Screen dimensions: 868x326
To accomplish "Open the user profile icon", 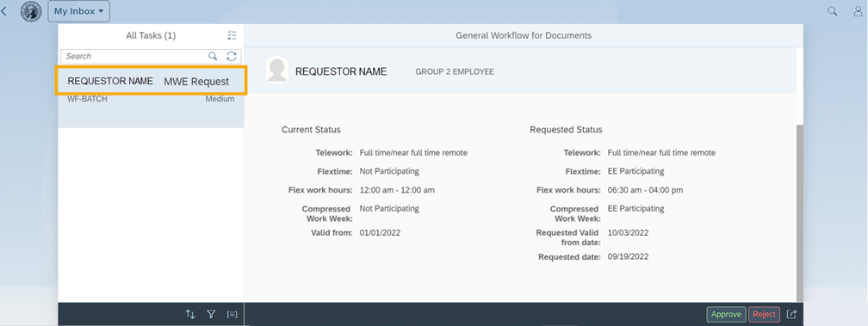I will point(859,11).
